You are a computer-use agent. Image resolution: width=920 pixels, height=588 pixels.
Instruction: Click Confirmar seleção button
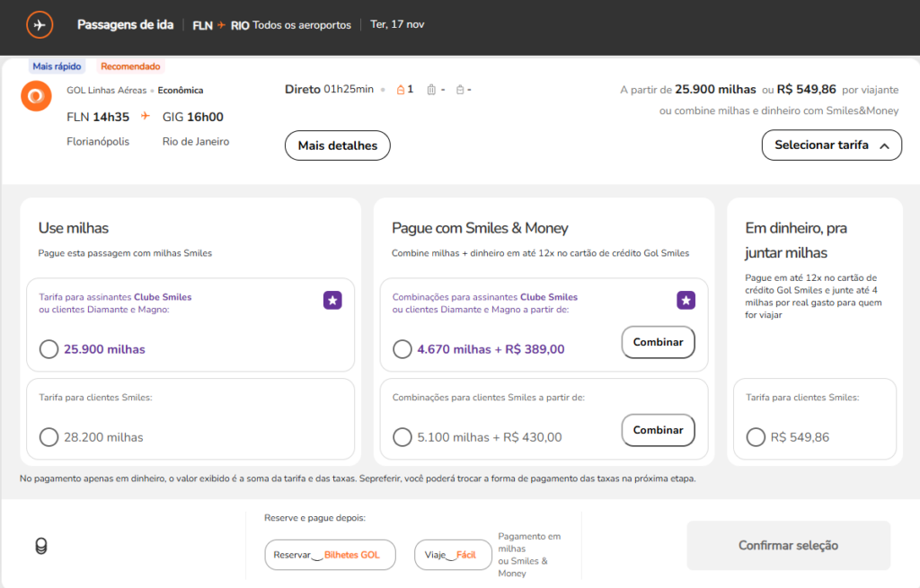pyautogui.click(x=789, y=546)
